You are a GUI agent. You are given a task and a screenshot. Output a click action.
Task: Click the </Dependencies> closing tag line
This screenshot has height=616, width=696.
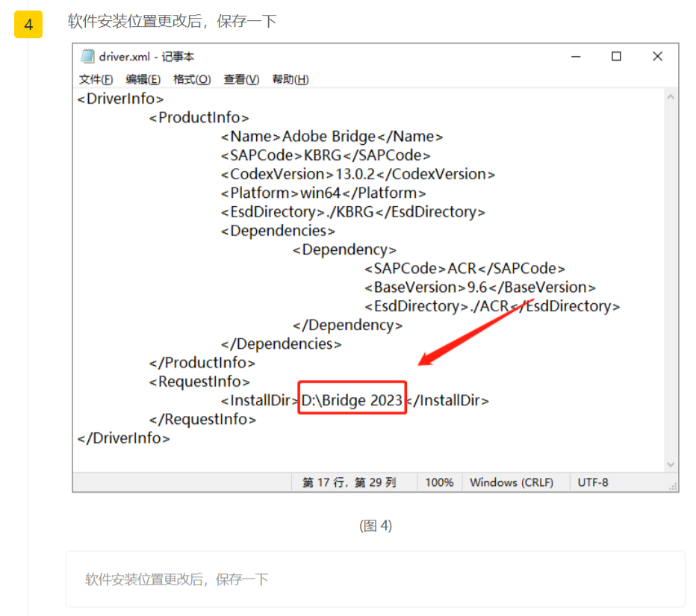coord(281,344)
